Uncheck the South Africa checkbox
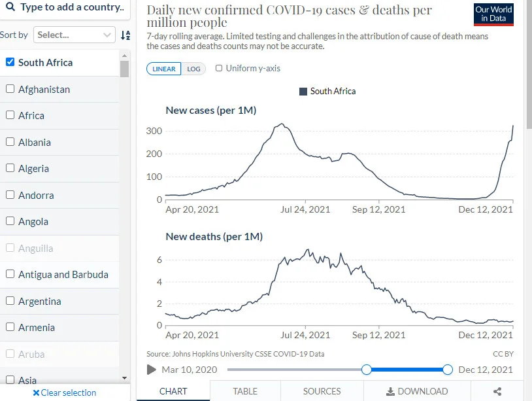This screenshot has height=401, width=532. (10, 61)
